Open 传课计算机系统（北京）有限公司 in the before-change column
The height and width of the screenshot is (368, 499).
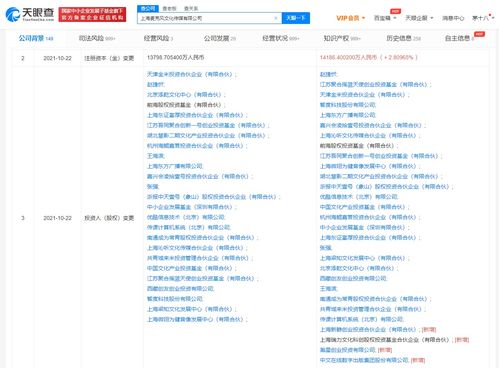pyautogui.click(x=189, y=227)
